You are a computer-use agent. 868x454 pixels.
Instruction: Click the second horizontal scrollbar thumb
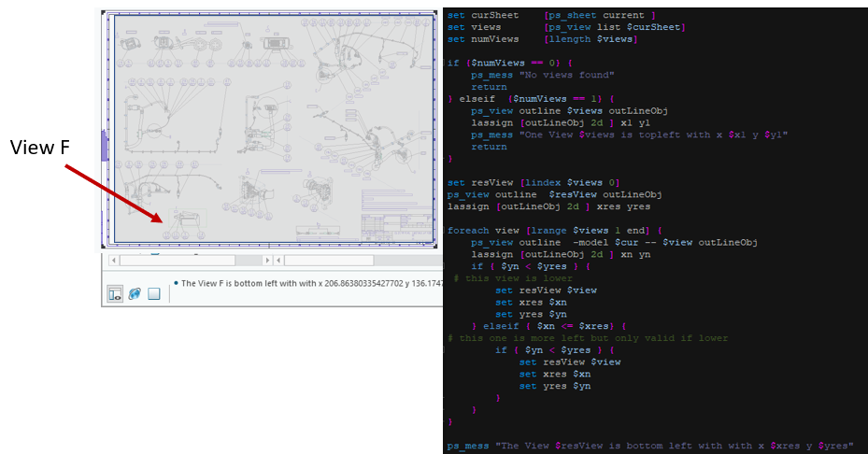pyautogui.click(x=329, y=261)
